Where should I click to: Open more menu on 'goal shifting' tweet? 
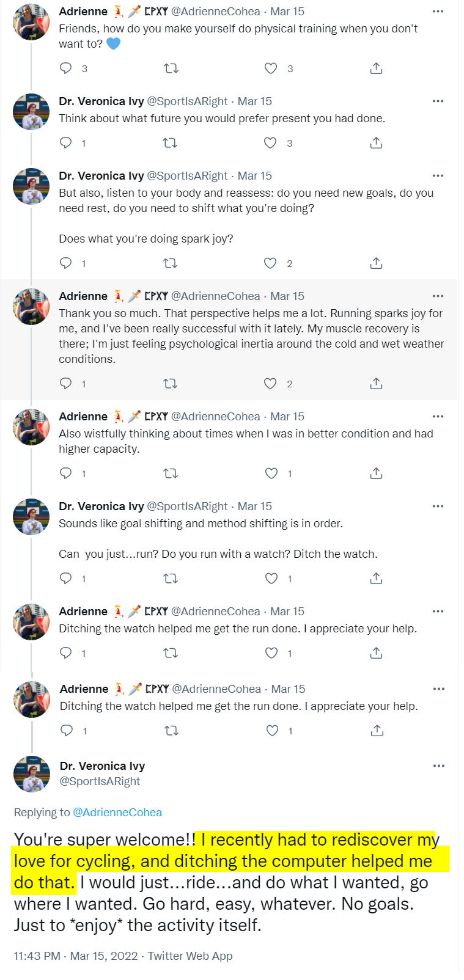coord(438,506)
